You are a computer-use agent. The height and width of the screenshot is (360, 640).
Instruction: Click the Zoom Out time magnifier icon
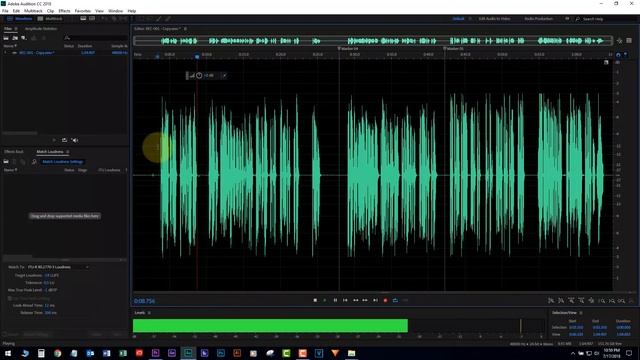581,301
